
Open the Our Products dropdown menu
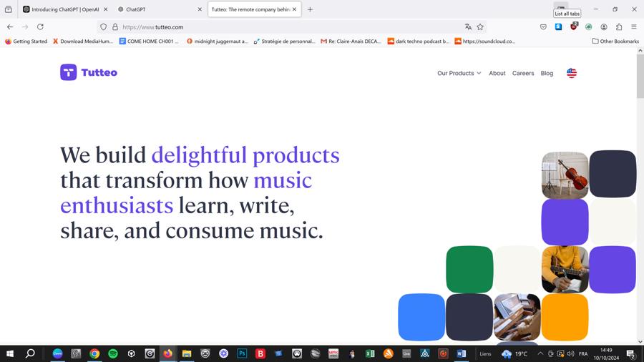459,73
